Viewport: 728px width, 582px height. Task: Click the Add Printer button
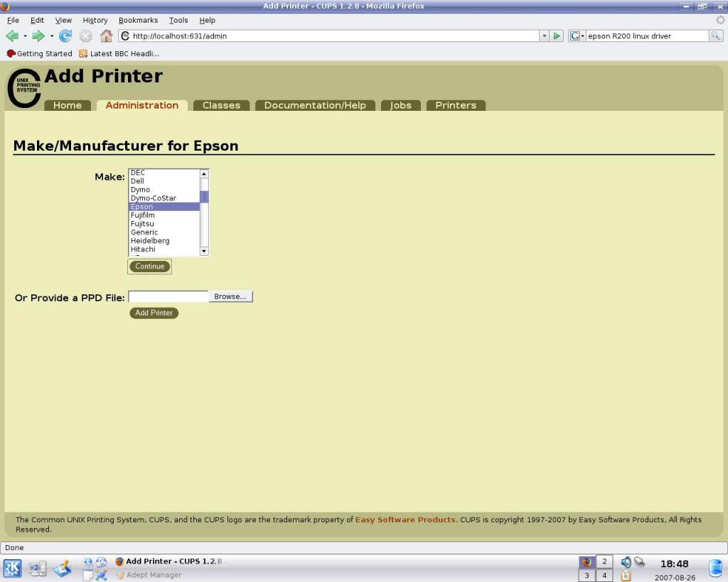tap(154, 313)
